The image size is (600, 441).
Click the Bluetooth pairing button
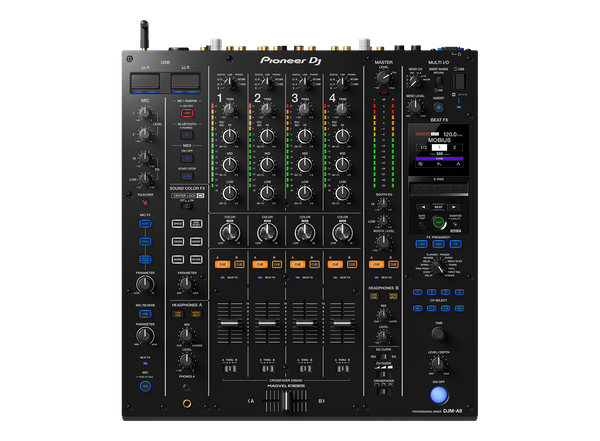click(x=187, y=135)
